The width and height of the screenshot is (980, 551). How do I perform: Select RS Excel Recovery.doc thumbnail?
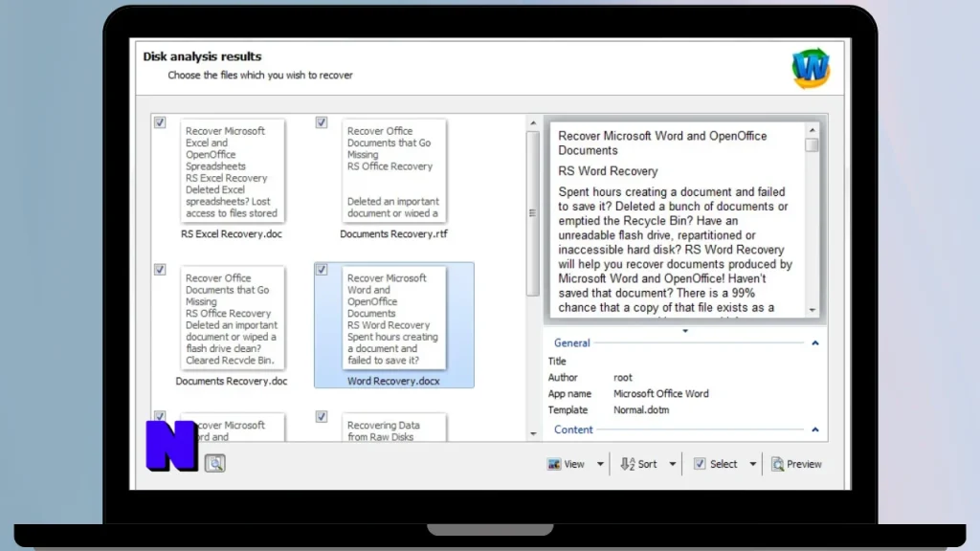[x=232, y=170]
